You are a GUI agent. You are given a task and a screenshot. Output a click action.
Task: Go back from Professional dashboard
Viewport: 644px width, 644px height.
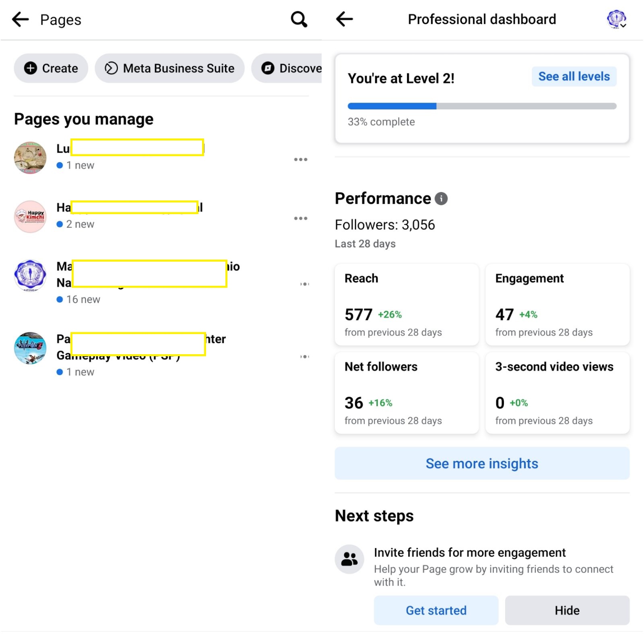(x=345, y=19)
